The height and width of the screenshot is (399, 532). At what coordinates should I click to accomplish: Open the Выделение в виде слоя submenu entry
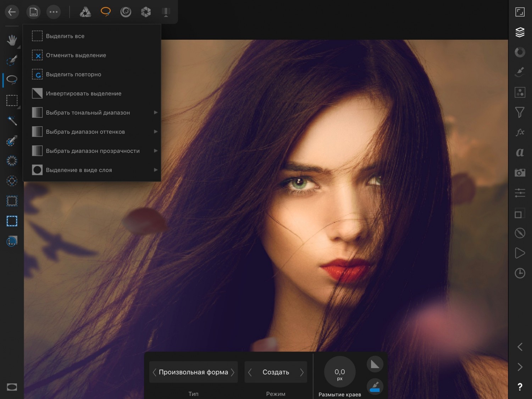92,170
